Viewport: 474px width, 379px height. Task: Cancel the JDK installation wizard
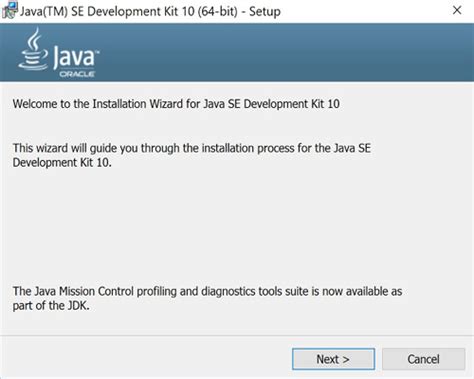pyautogui.click(x=423, y=359)
